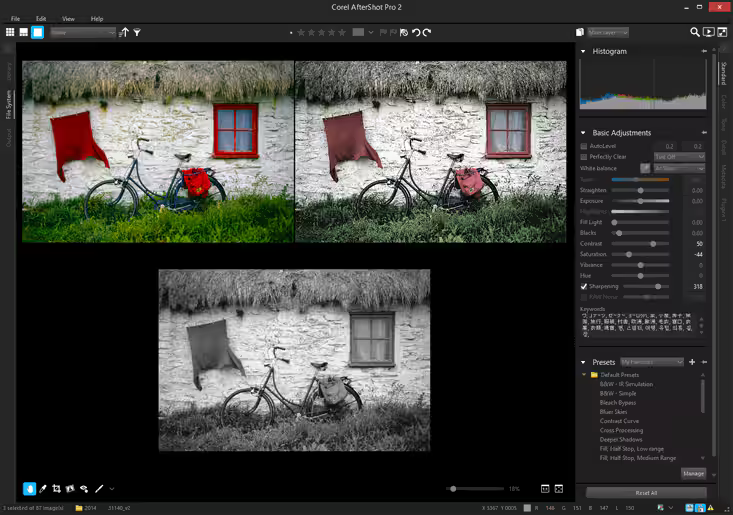Switch to thumbnail grid view
This screenshot has width=733, height=515.
tap(10, 32)
